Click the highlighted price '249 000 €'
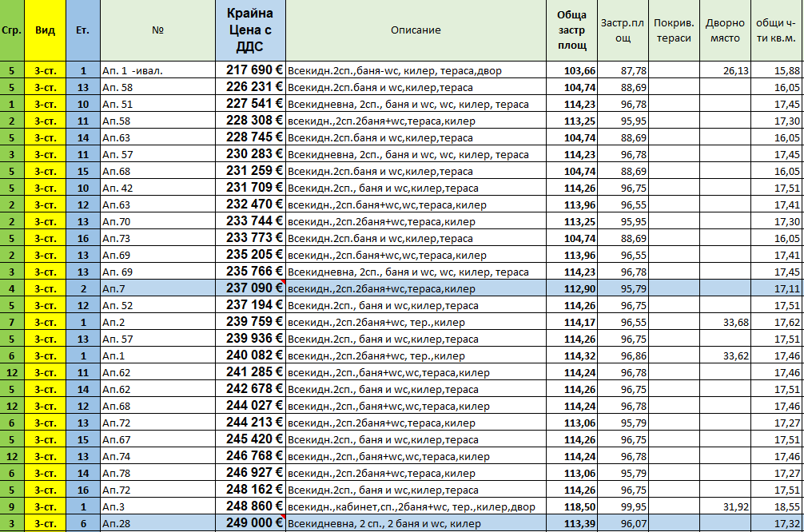 coord(250,523)
